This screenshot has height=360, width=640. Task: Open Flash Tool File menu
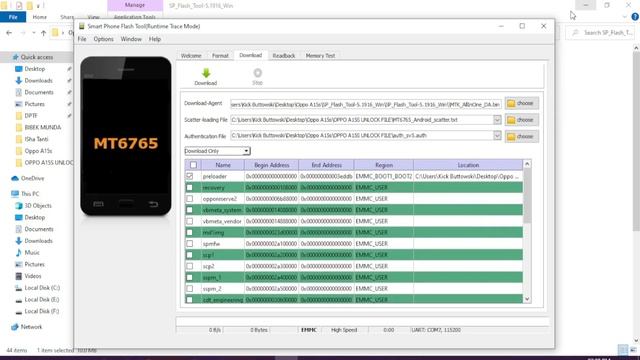tap(82, 39)
